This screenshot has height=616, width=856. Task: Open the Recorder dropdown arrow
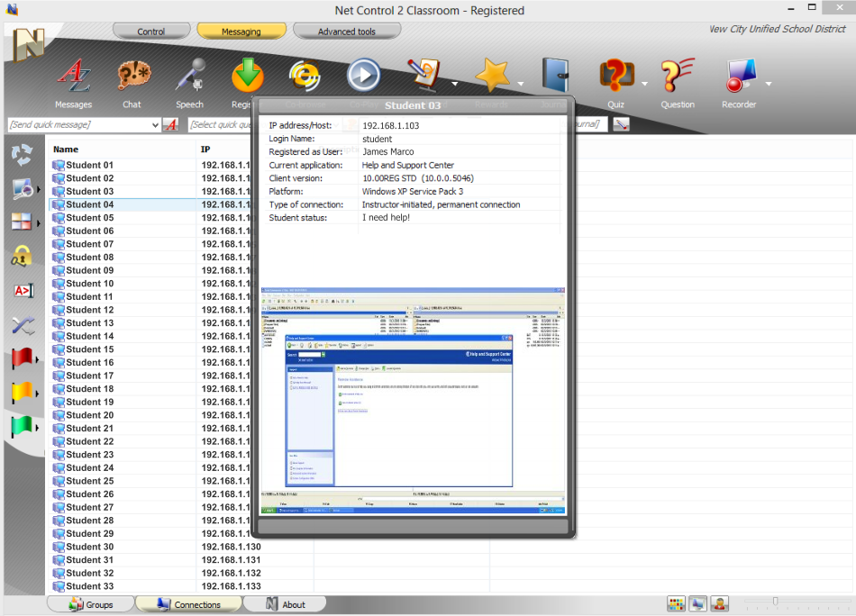pyautogui.click(x=769, y=84)
